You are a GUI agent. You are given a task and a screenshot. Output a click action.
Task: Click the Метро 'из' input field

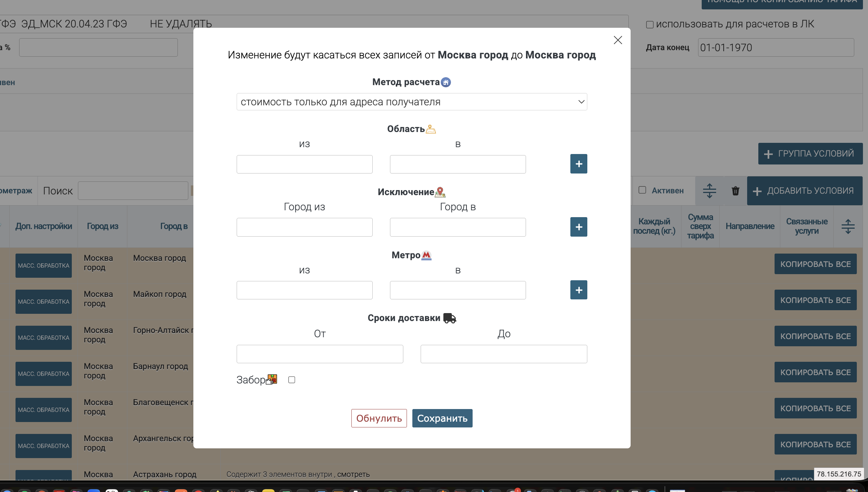(x=304, y=290)
